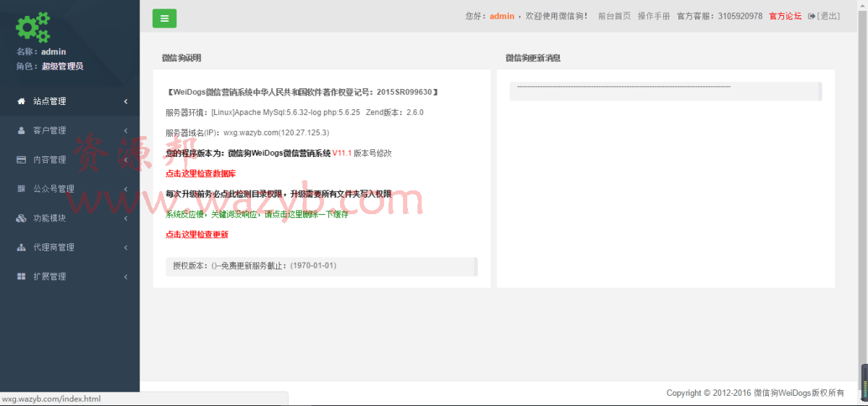
Task: Click the green hamburger menu toggle button
Action: click(x=164, y=18)
